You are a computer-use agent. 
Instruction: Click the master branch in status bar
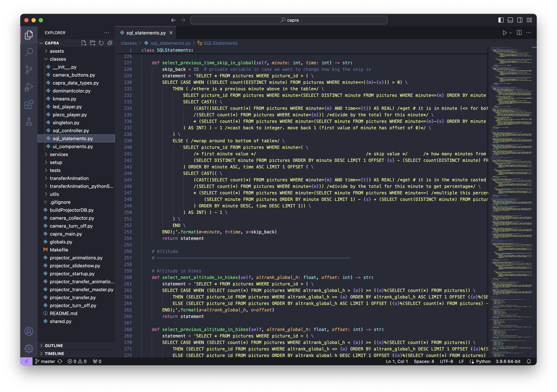(47, 361)
